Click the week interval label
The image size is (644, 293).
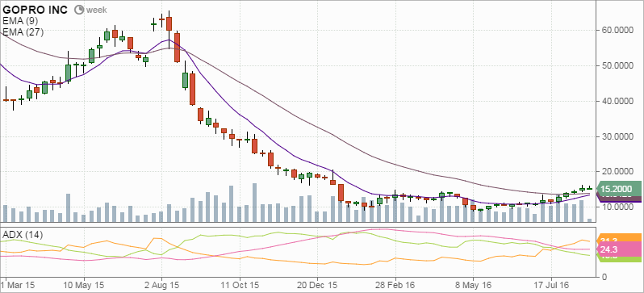[x=97, y=10]
